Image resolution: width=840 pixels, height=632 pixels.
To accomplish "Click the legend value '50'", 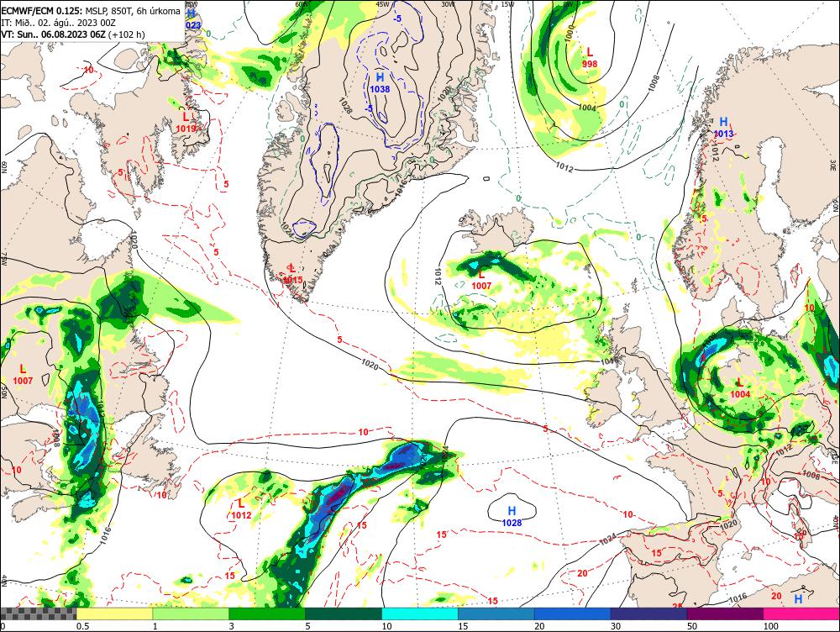I will click(692, 626).
